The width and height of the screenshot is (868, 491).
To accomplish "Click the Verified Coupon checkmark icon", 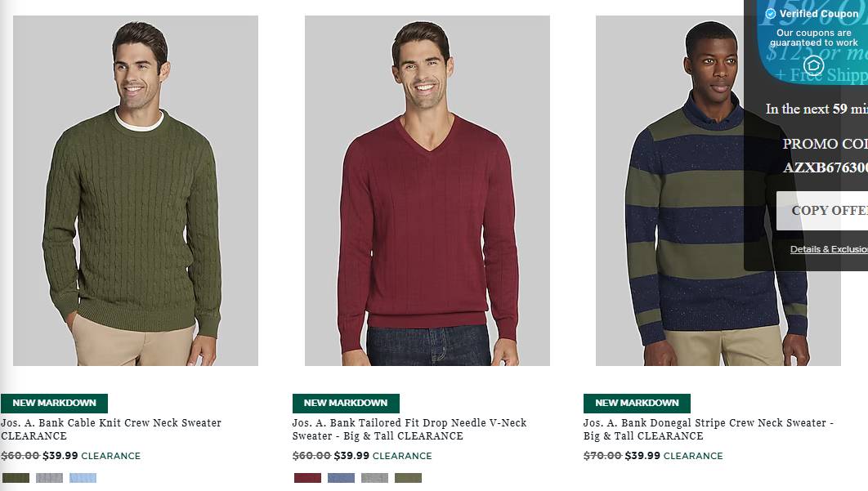I will [770, 14].
